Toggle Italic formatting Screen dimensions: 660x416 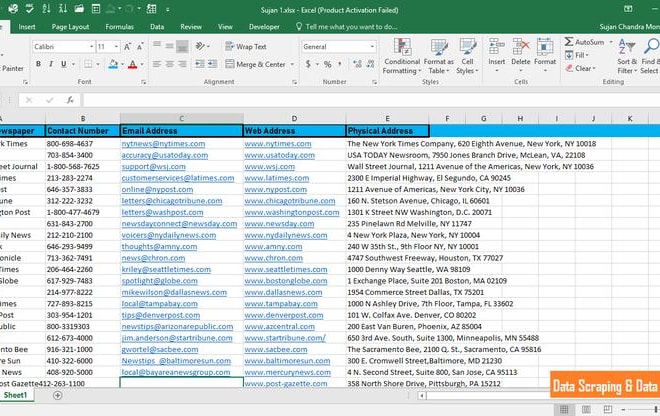(51, 64)
